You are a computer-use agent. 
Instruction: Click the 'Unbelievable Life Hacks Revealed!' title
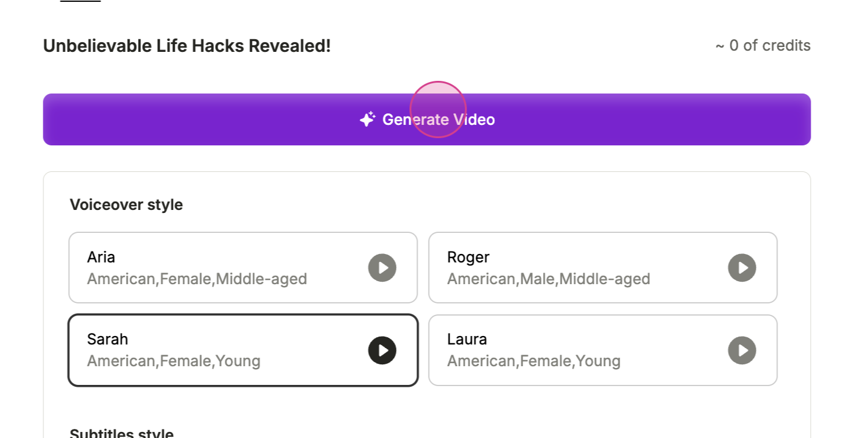click(187, 46)
